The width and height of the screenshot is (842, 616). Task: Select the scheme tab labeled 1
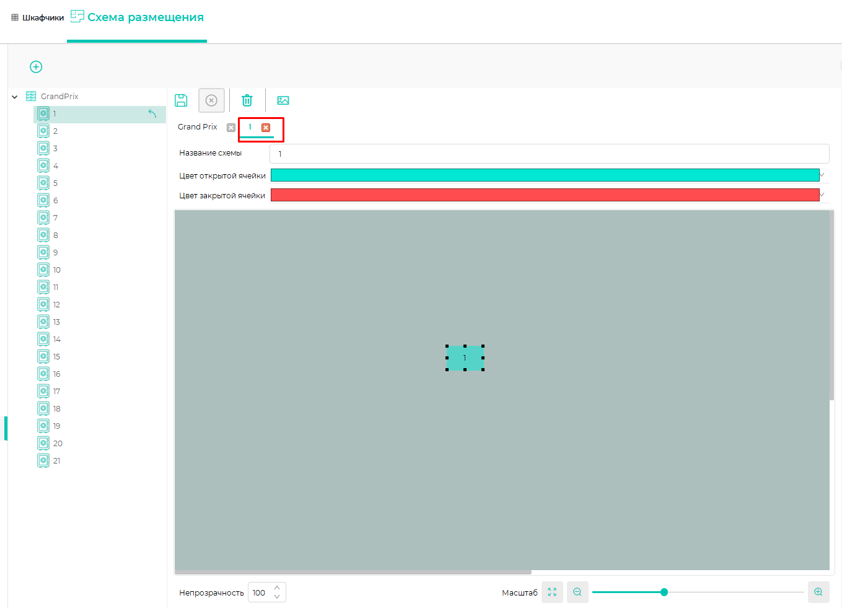tap(250, 127)
